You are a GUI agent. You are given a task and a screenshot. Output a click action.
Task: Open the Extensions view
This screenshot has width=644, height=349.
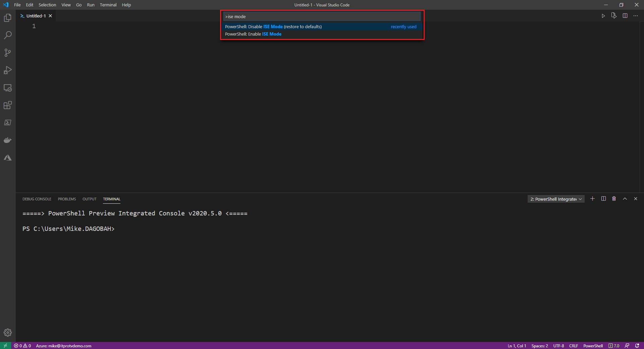click(8, 105)
